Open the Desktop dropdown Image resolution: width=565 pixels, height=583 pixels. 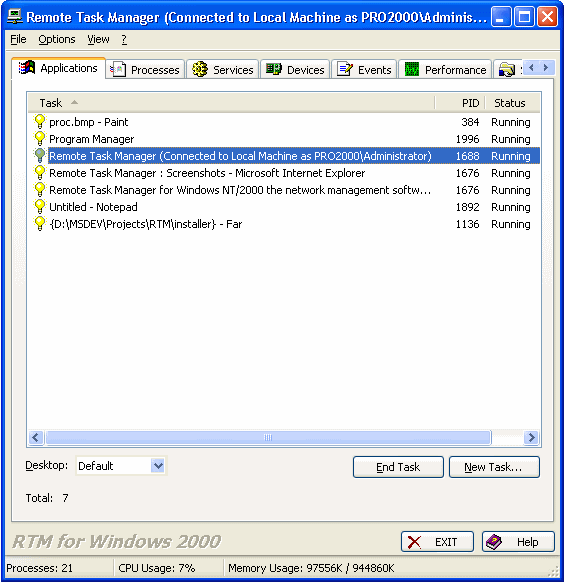point(158,466)
